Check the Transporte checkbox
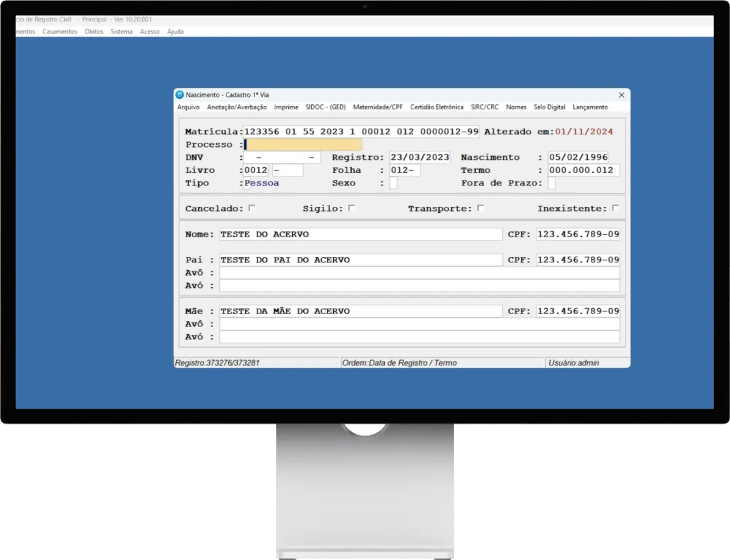730x560 pixels. [480, 208]
